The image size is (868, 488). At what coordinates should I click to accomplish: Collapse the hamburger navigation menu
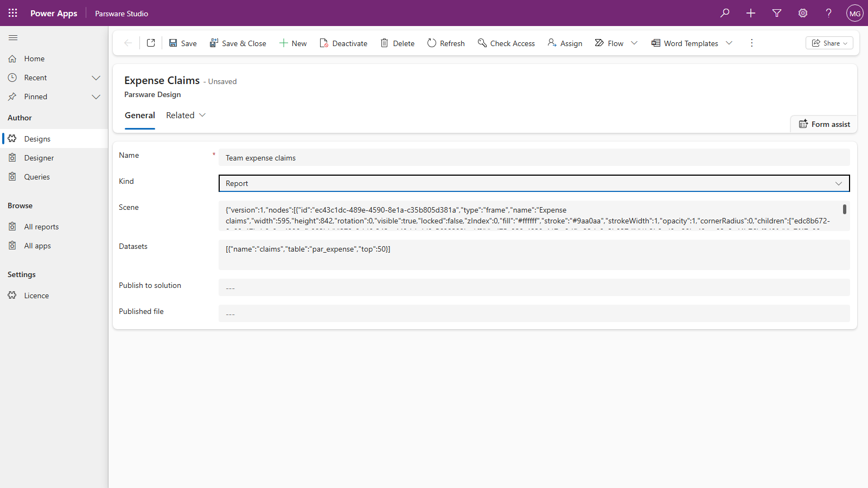[x=13, y=37]
